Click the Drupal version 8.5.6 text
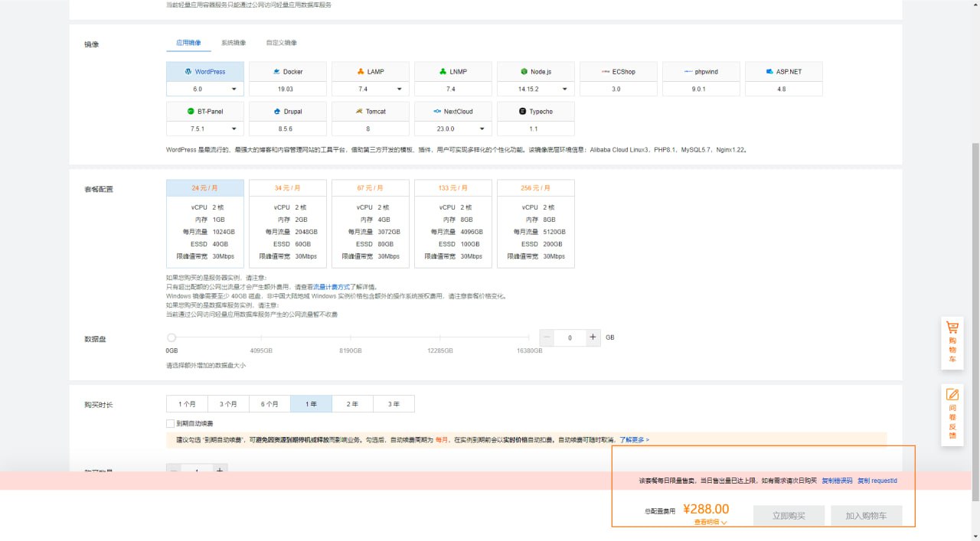Image resolution: width=980 pixels, height=541 pixels. tap(286, 129)
